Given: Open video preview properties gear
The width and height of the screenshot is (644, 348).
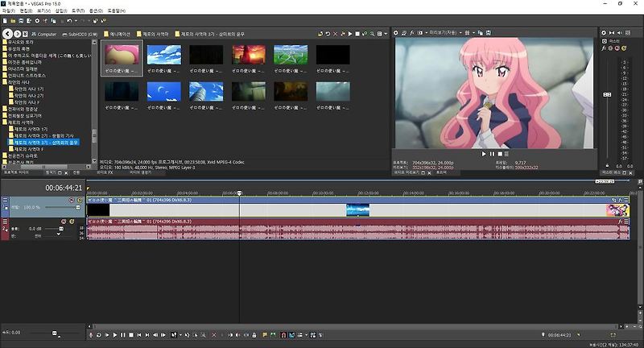Looking at the screenshot, I should (x=395, y=32).
